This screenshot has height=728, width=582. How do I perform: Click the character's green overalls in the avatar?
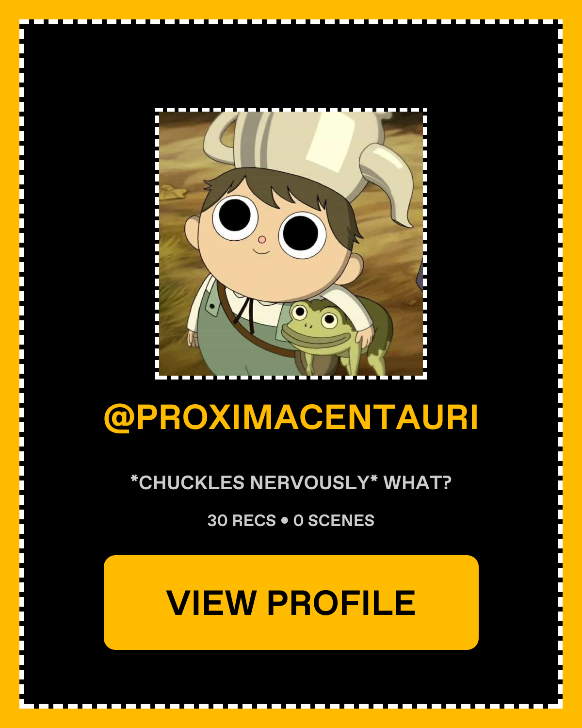click(x=233, y=340)
